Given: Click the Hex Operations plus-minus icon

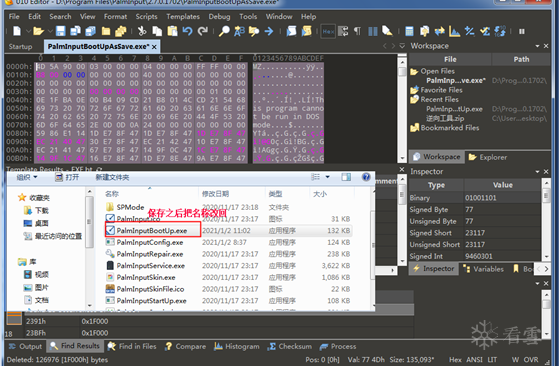Looking at the screenshot, I should click(x=469, y=31).
